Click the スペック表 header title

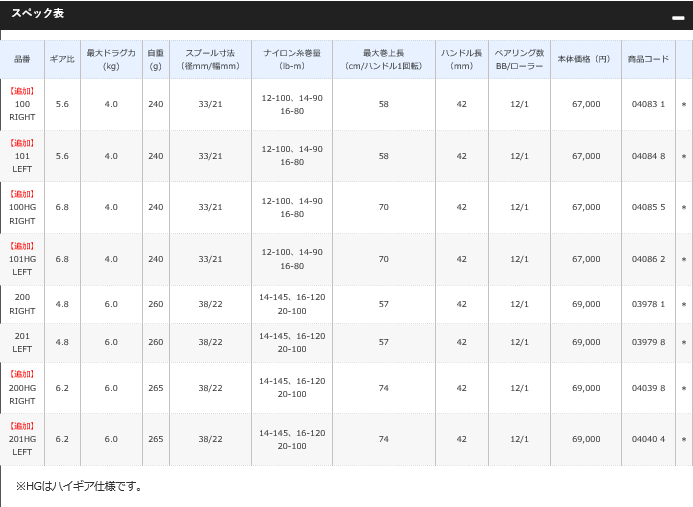(37, 14)
